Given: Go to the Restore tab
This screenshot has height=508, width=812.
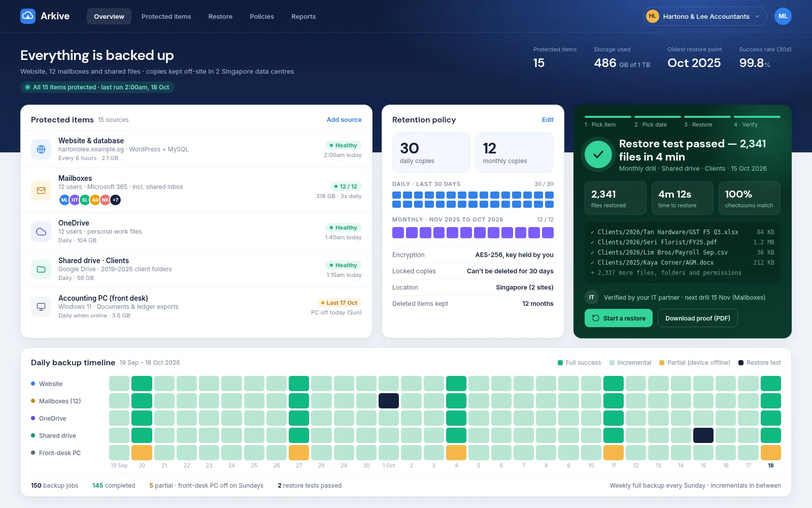Looking at the screenshot, I should coord(220,16).
